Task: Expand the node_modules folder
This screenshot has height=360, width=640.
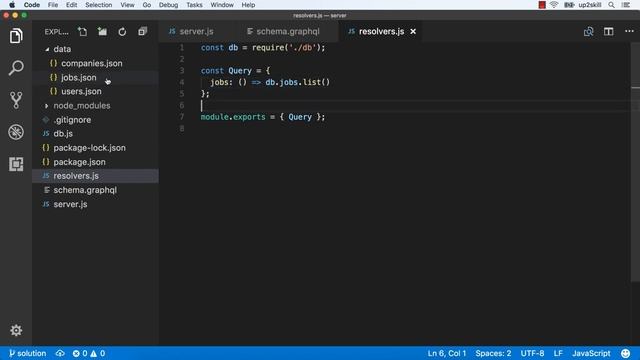Action: [x=82, y=106]
